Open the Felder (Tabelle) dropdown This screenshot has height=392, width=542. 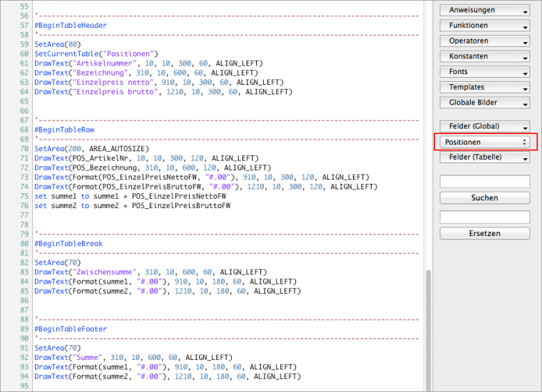[485, 157]
